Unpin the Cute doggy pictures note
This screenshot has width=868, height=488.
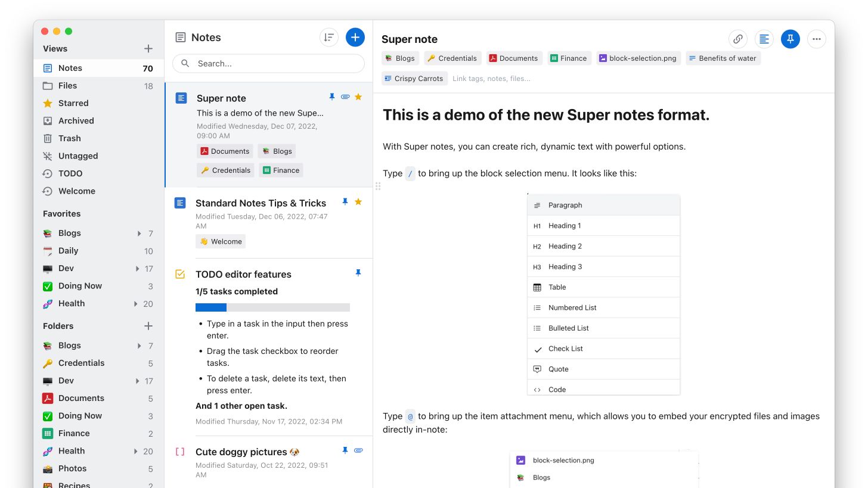(x=345, y=450)
